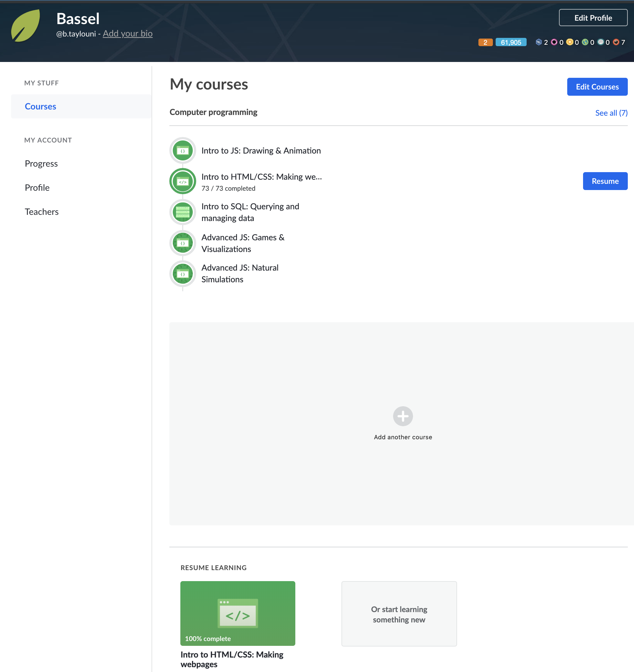The width and height of the screenshot is (634, 672).
Task: Click the orange streak counter showing 2
Action: [485, 42]
